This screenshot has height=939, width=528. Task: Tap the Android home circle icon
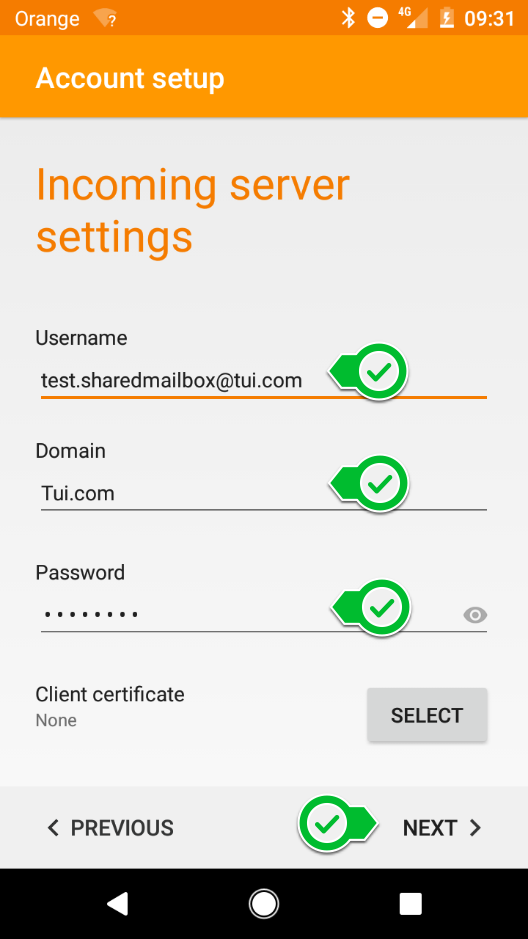click(264, 904)
